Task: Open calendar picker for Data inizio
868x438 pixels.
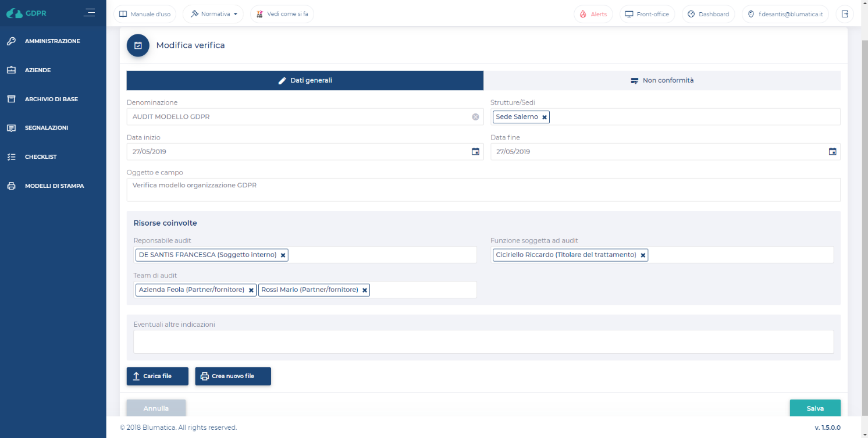Action: coord(475,152)
